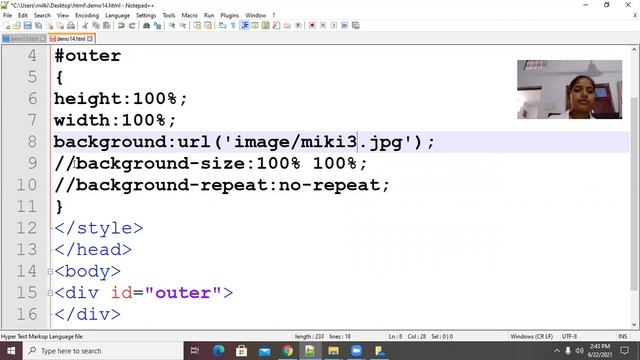Toggle synchronized horizontal scrolling
The width and height of the screenshot is (640, 360).
coord(208,25)
